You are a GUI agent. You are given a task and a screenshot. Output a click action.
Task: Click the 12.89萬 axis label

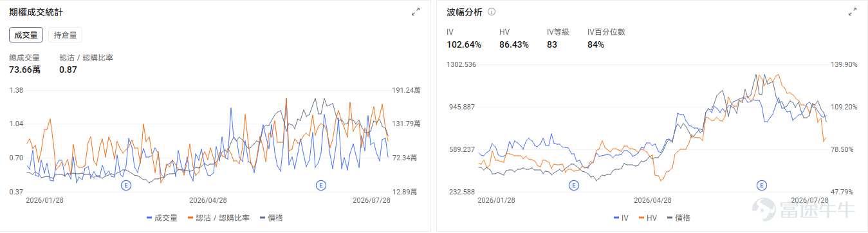point(405,192)
